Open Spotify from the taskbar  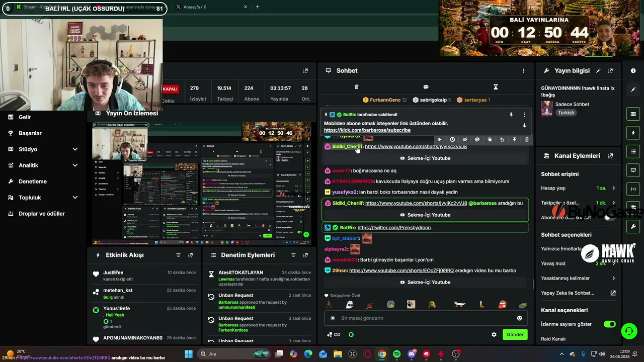click(396, 354)
